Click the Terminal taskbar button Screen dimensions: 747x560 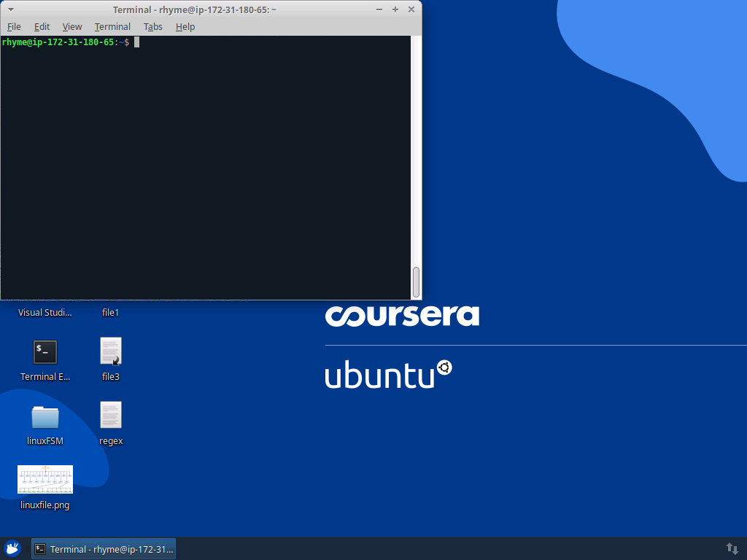104,549
